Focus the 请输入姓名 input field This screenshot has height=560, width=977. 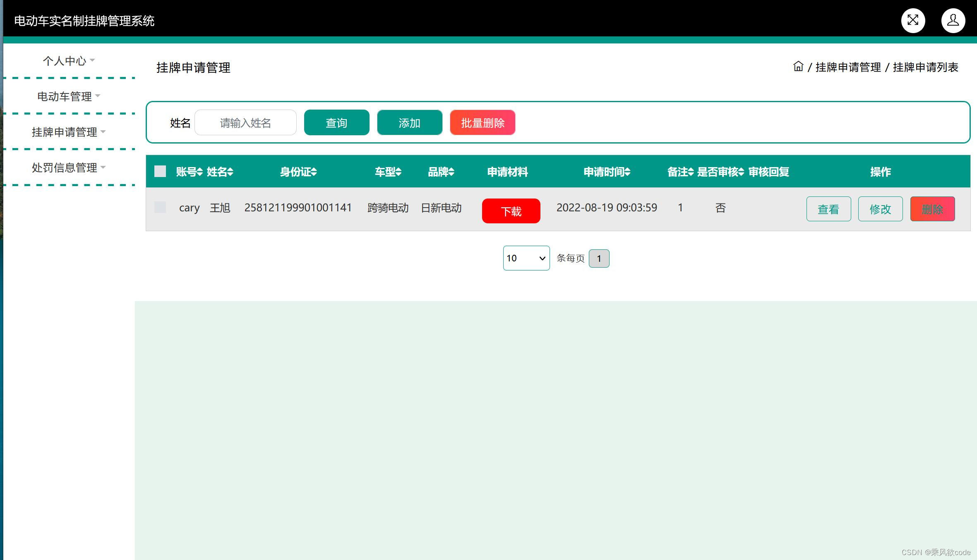pos(245,122)
